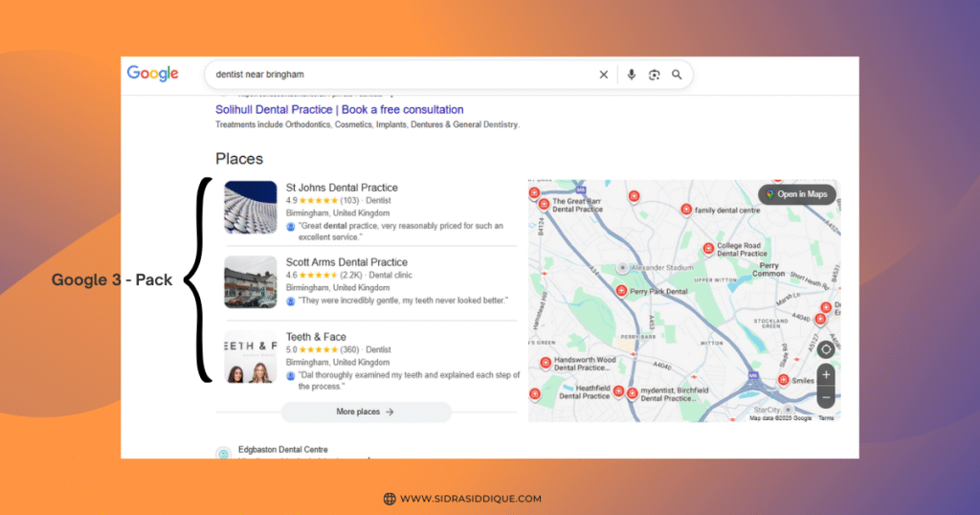Click Alexander Stadium map marker
The width and height of the screenshot is (980, 515).
point(622,267)
